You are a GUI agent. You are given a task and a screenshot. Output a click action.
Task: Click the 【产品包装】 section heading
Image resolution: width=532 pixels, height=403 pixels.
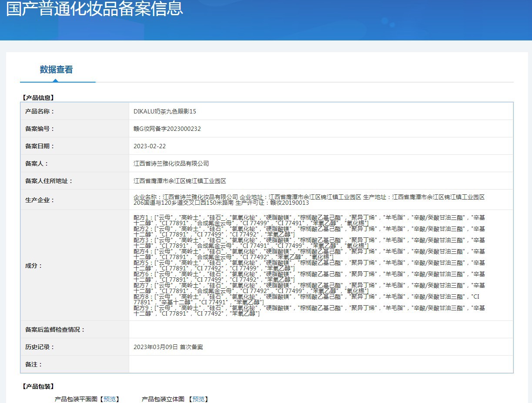[38, 386]
